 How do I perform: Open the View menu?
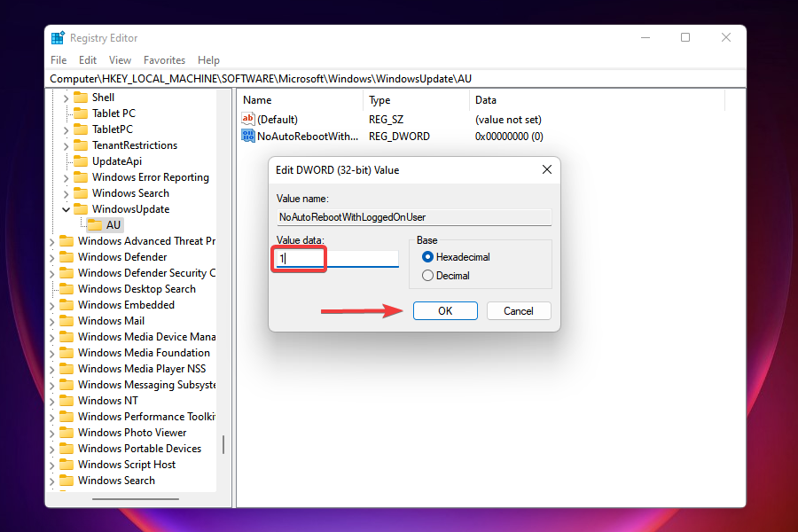coord(120,60)
